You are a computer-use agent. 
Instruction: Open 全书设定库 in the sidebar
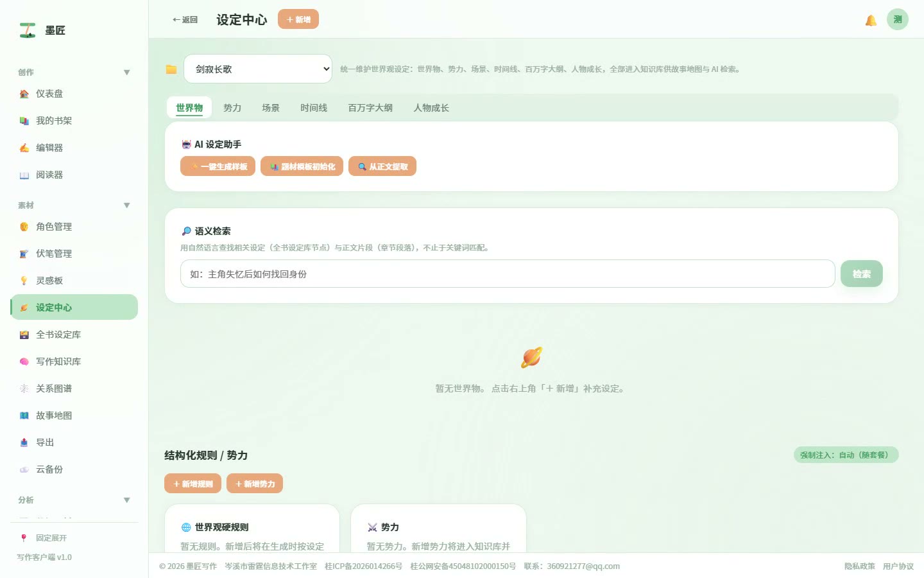point(74,335)
